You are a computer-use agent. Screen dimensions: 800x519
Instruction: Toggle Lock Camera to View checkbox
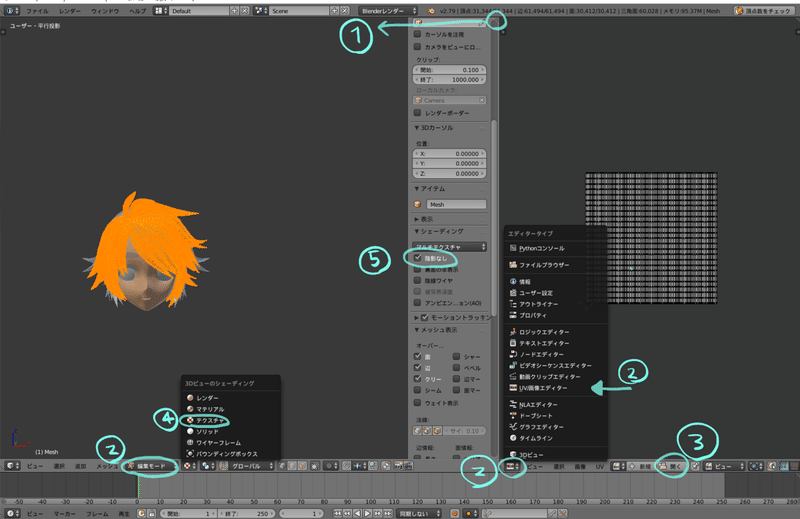(x=418, y=47)
